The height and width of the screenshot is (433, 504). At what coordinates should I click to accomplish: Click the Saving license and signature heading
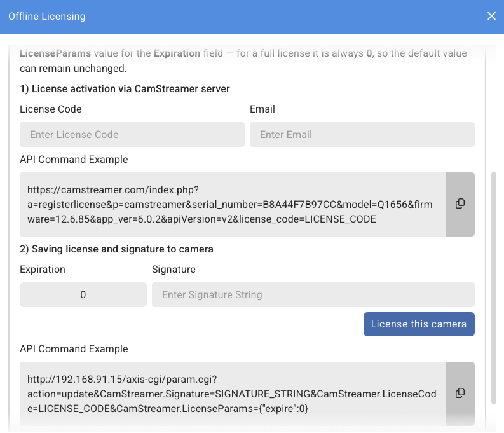(x=116, y=249)
